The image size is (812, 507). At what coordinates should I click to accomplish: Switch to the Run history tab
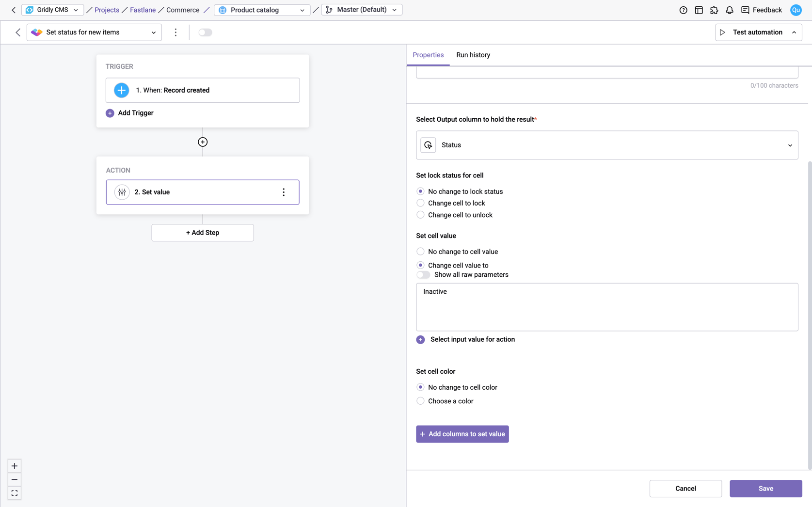pos(473,55)
